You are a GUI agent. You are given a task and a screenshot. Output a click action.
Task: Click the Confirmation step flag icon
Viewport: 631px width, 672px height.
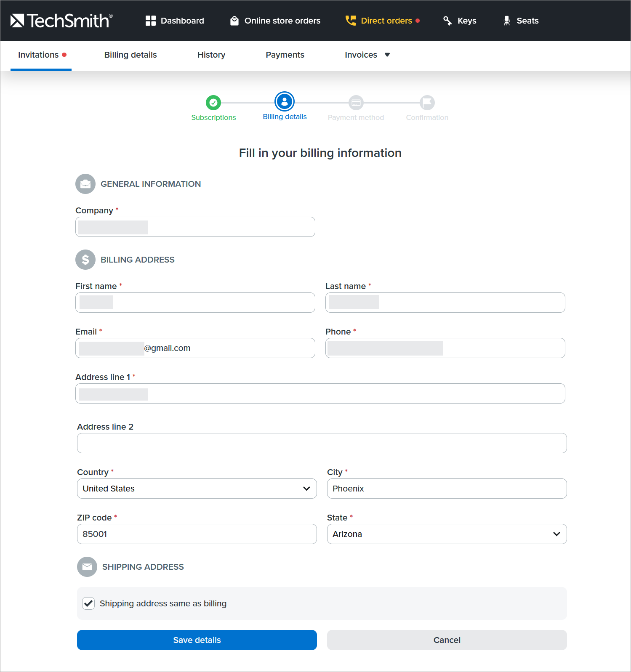tap(427, 102)
